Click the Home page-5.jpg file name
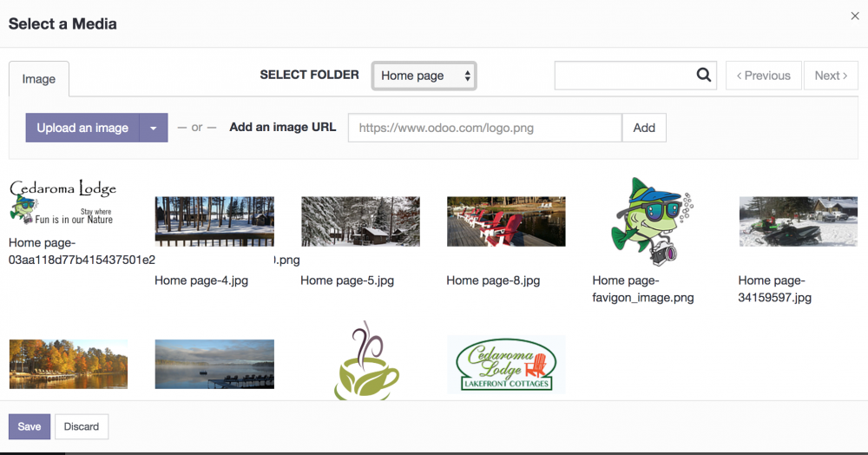 (347, 280)
